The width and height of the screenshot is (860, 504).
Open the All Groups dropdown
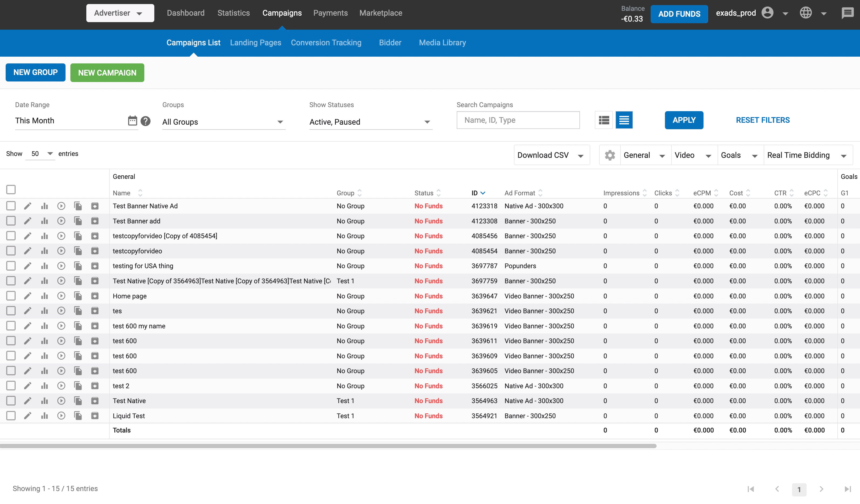click(x=224, y=122)
